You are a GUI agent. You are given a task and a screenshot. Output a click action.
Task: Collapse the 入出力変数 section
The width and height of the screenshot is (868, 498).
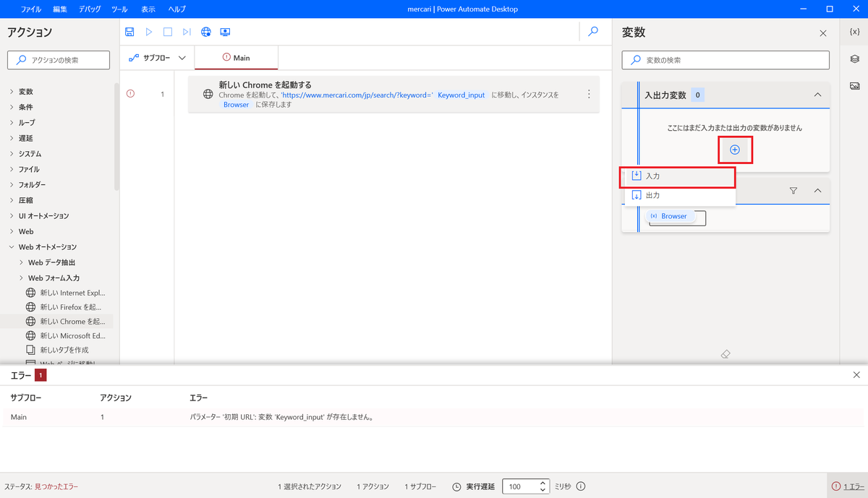click(817, 95)
